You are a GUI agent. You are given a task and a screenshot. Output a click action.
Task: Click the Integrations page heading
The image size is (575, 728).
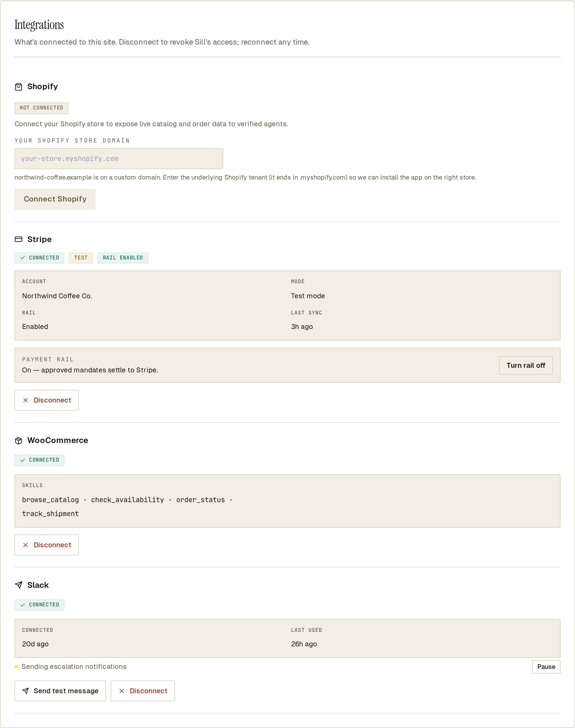(x=39, y=25)
